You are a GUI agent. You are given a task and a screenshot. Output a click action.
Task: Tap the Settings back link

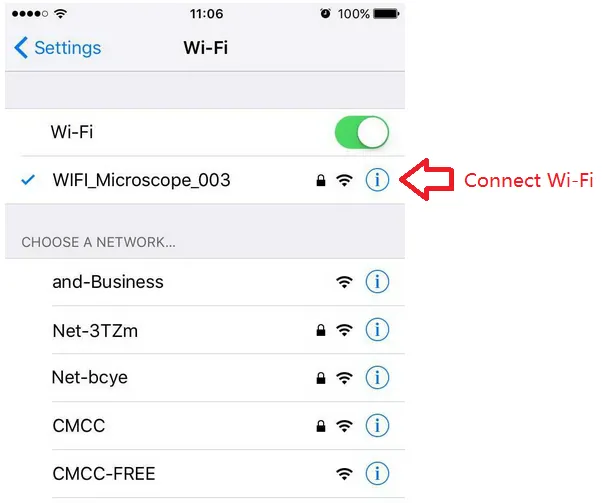(58, 48)
